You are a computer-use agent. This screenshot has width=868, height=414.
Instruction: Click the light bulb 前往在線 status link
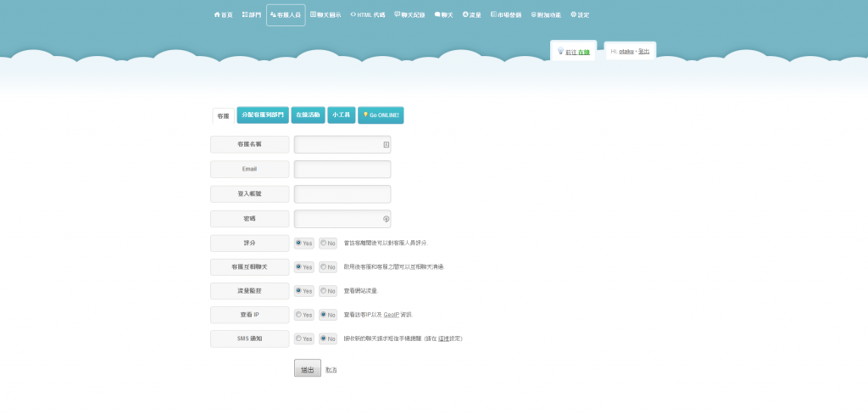tap(574, 52)
